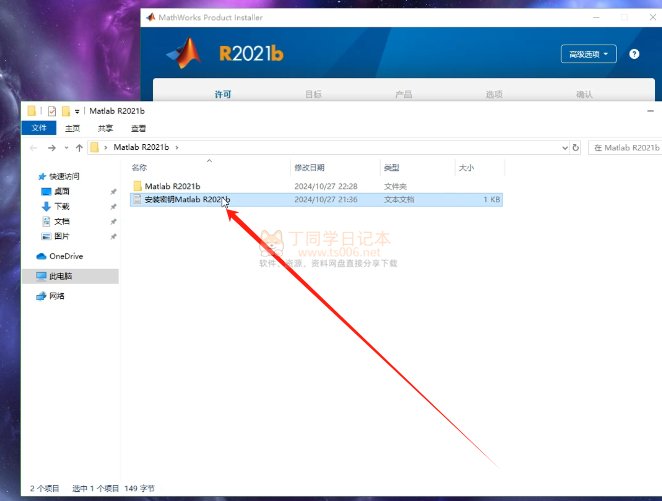
Task: Click the 文件夹 type cell
Action: point(395,186)
